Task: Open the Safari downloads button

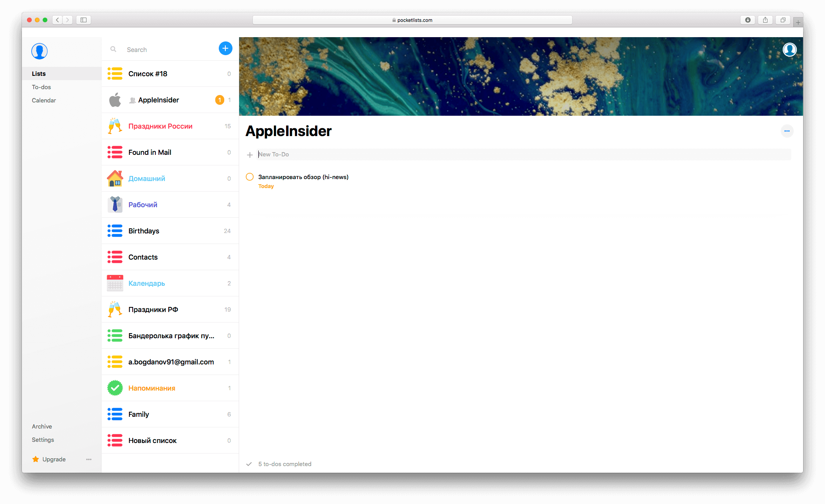Action: pos(748,20)
